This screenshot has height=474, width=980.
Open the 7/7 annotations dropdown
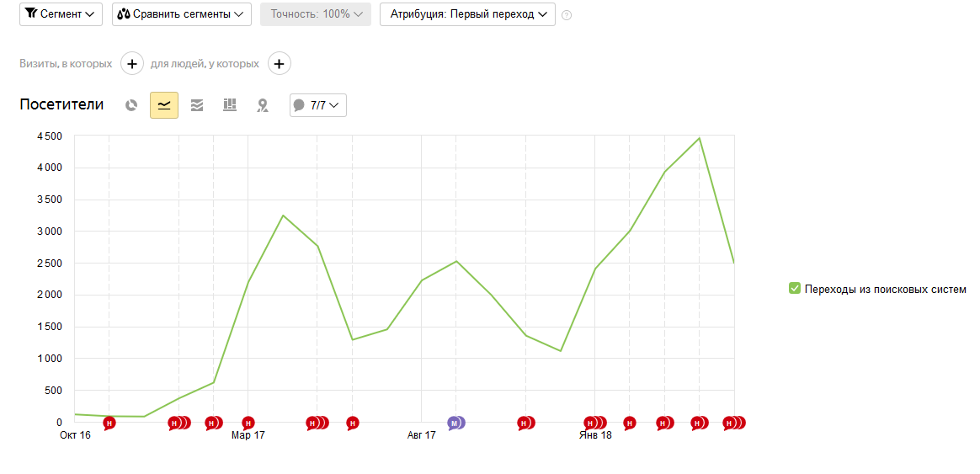pos(318,105)
